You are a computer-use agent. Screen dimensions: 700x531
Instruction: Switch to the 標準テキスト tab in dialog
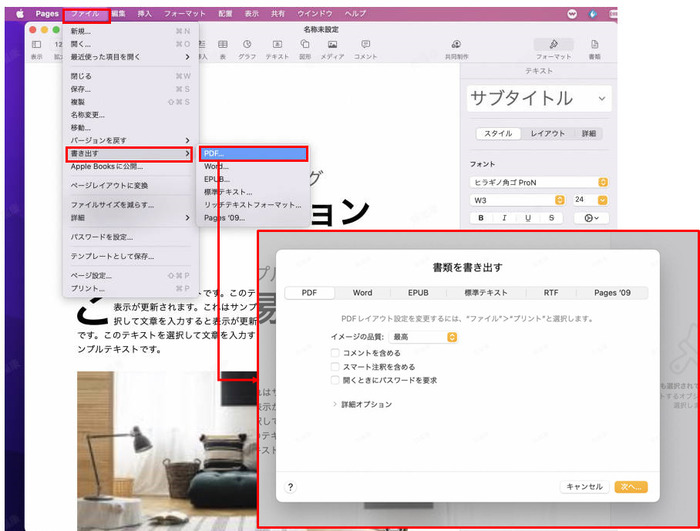pyautogui.click(x=486, y=293)
